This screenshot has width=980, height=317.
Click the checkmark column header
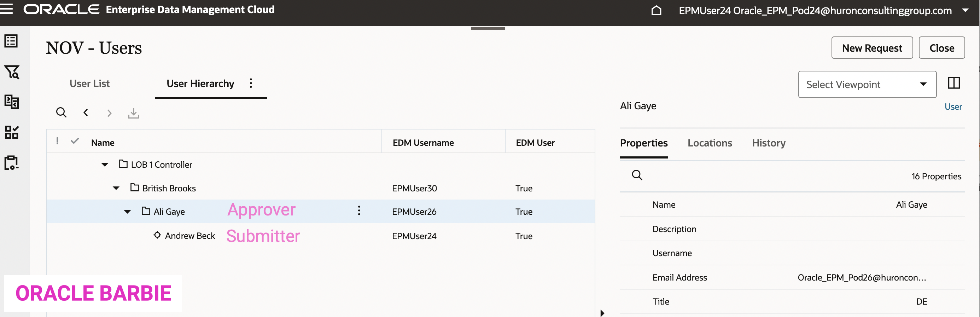[x=75, y=141]
